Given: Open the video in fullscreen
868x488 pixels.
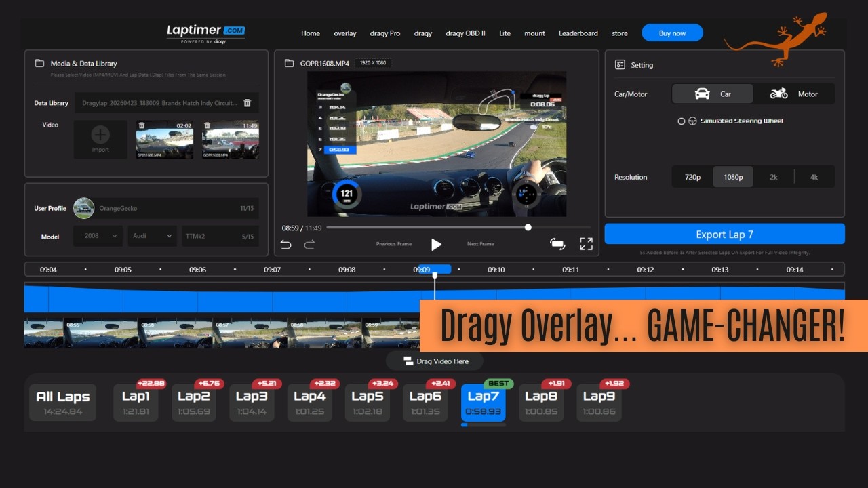Looking at the screenshot, I should point(586,244).
